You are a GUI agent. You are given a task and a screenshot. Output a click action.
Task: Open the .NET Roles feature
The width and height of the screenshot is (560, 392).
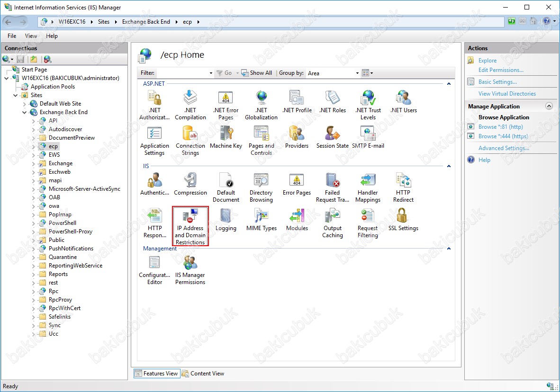(333, 101)
